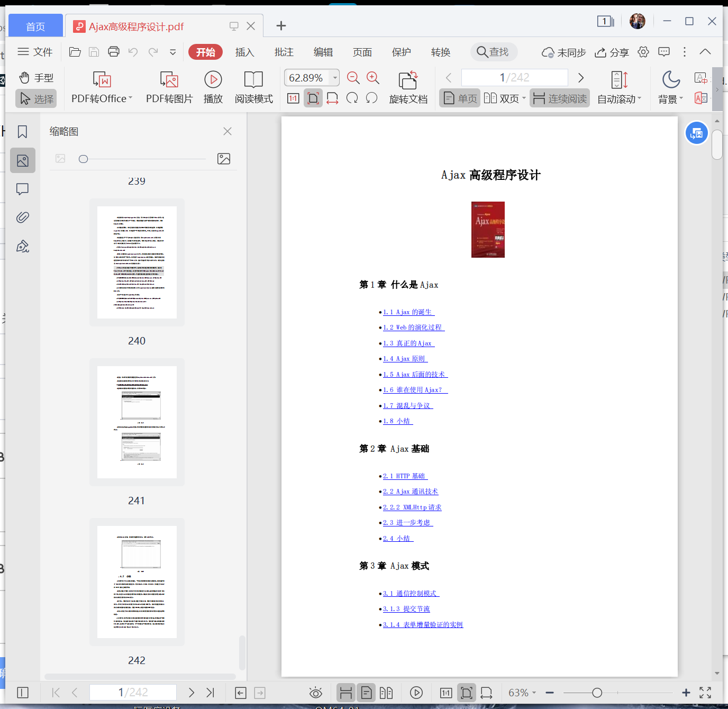Enable the 手型 hand tool

click(x=37, y=78)
